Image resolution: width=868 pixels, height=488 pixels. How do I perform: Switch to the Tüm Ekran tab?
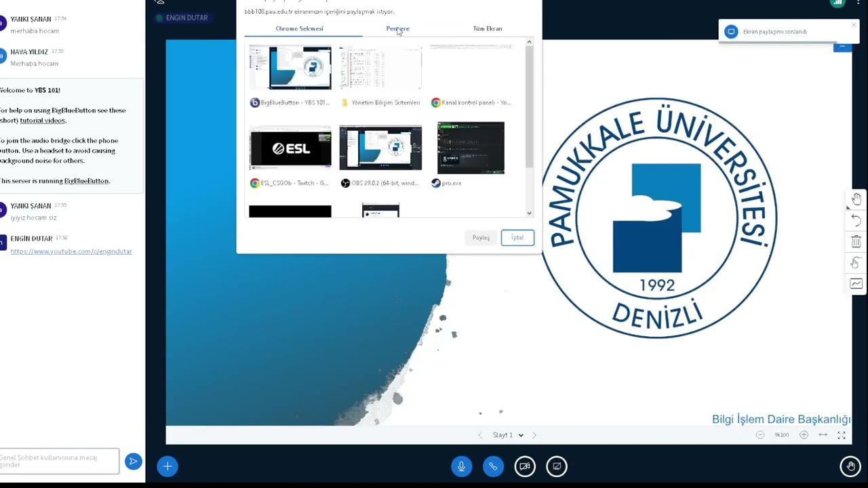[488, 28]
